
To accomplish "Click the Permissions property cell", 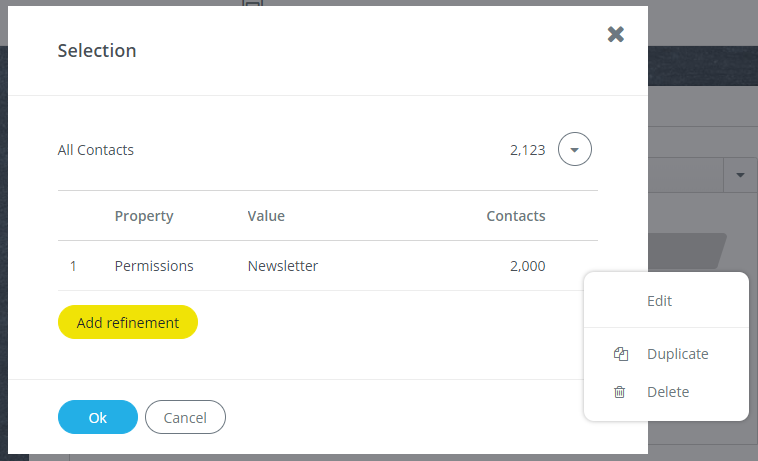I will pyautogui.click(x=154, y=266).
